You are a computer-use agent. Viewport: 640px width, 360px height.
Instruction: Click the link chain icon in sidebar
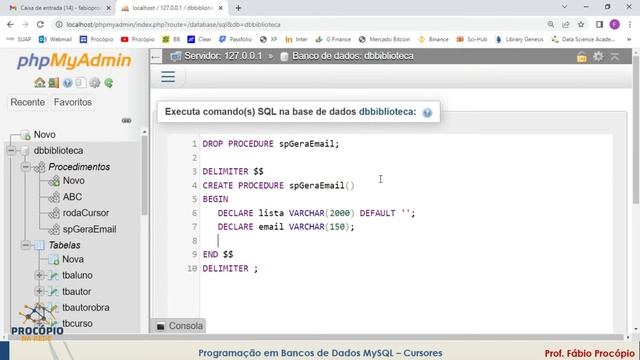(127, 120)
